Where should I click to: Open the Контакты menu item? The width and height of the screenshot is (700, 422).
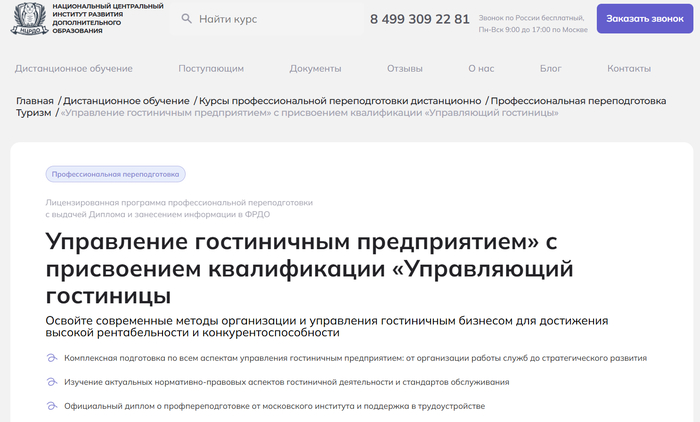(629, 69)
